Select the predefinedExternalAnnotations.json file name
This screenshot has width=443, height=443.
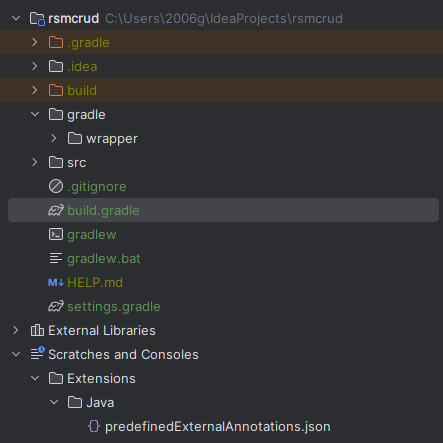coord(218,427)
